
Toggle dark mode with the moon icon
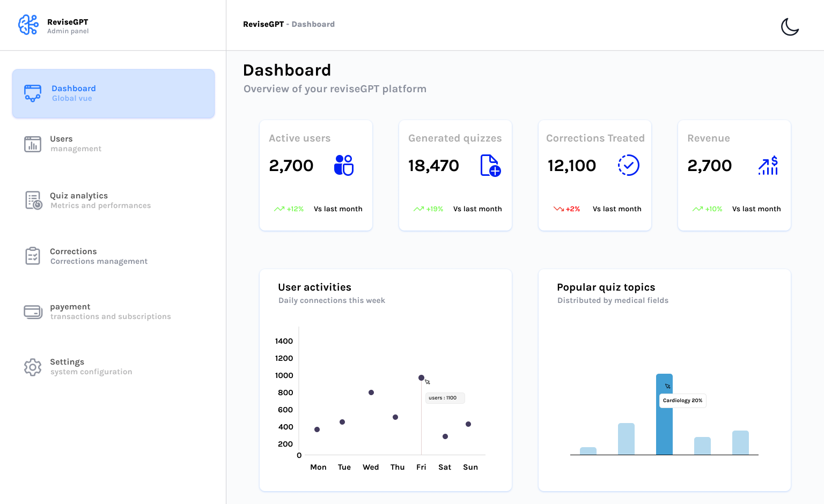tap(790, 26)
